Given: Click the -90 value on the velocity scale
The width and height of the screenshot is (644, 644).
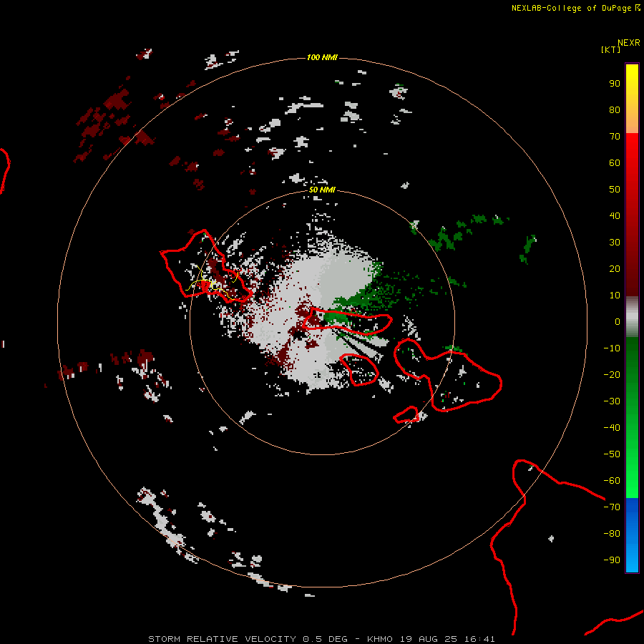Looking at the screenshot, I should [612, 560].
